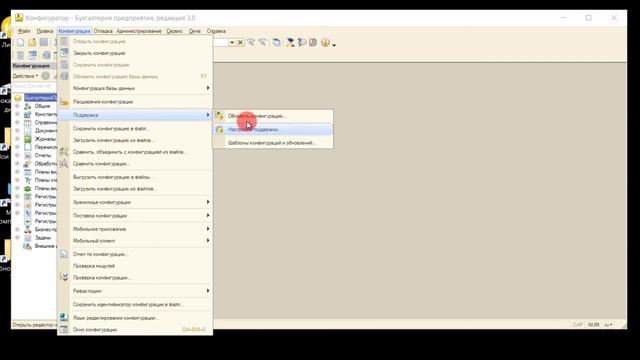Click the Find previous binoculars icon
Screen dimensions: 640x360
[x=262, y=42]
